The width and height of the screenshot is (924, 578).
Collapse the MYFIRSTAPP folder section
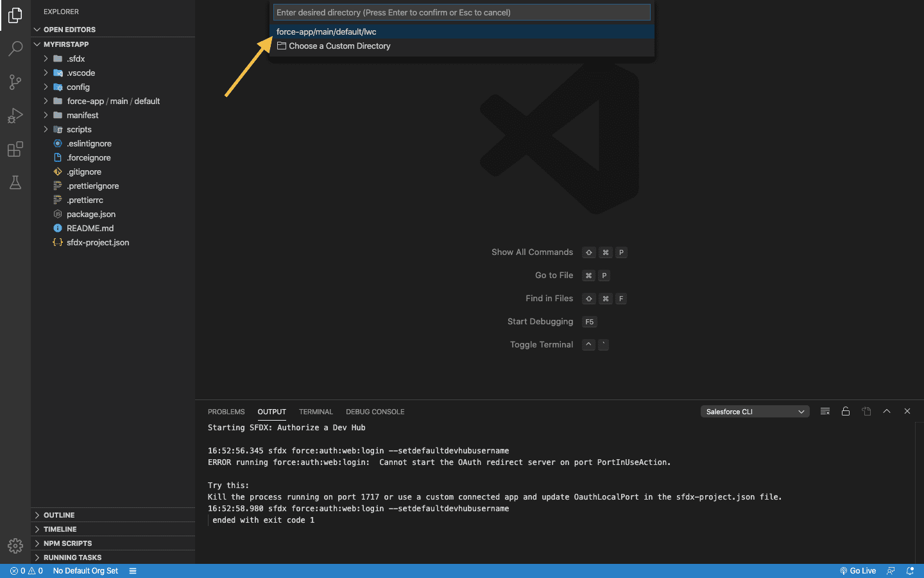[x=113, y=44]
